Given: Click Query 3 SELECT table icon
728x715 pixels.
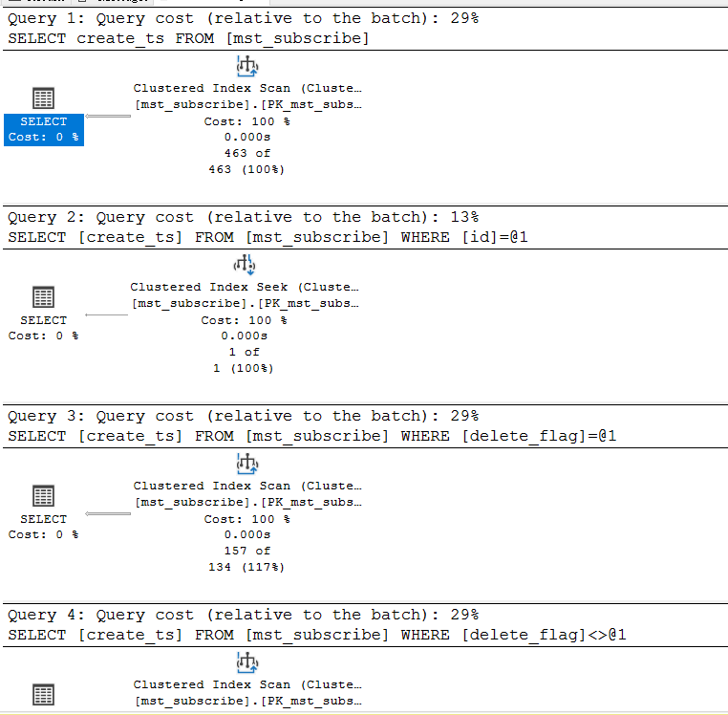Looking at the screenshot, I should pos(44,496).
